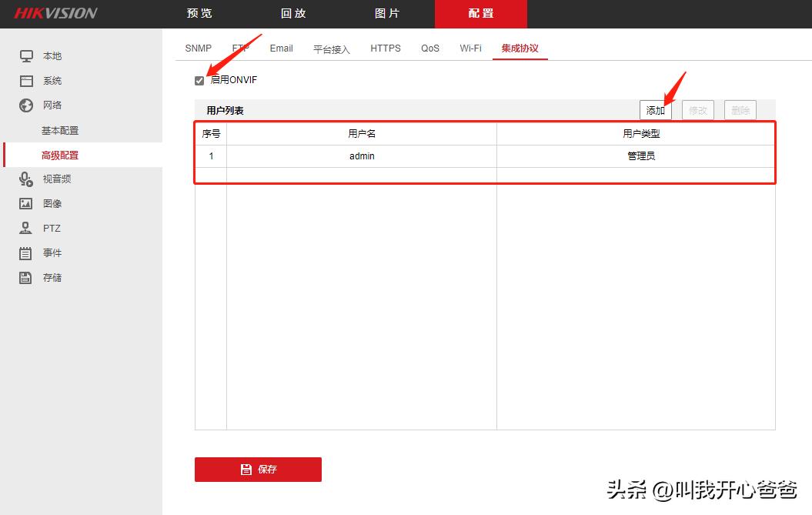Click the 网络 (Network) globe icon
This screenshot has height=515, width=812.
[x=25, y=105]
